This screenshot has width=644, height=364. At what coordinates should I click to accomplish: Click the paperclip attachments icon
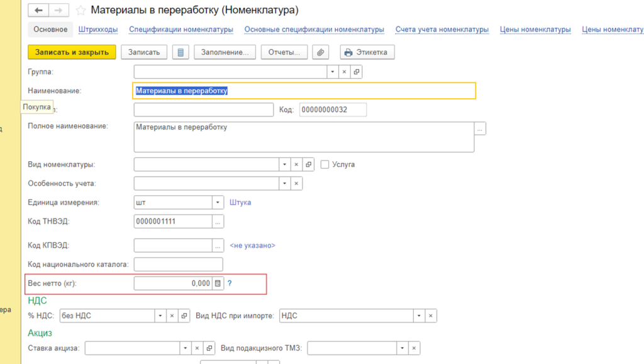click(x=321, y=52)
